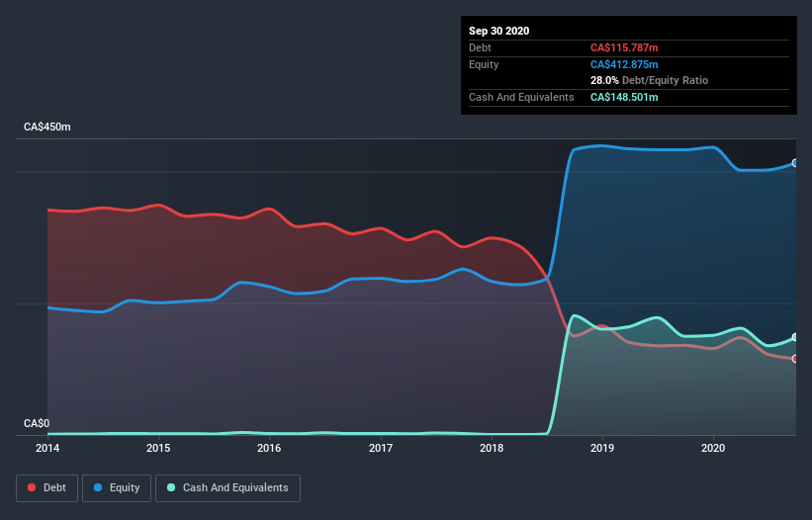
Task: Toggle the Equity legend button
Action: click(x=117, y=488)
